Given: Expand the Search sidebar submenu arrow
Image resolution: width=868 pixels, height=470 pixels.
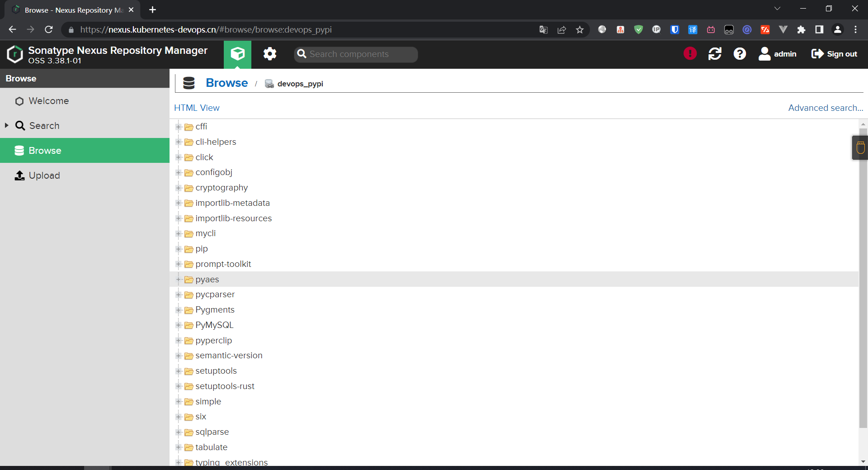Looking at the screenshot, I should click(x=7, y=125).
